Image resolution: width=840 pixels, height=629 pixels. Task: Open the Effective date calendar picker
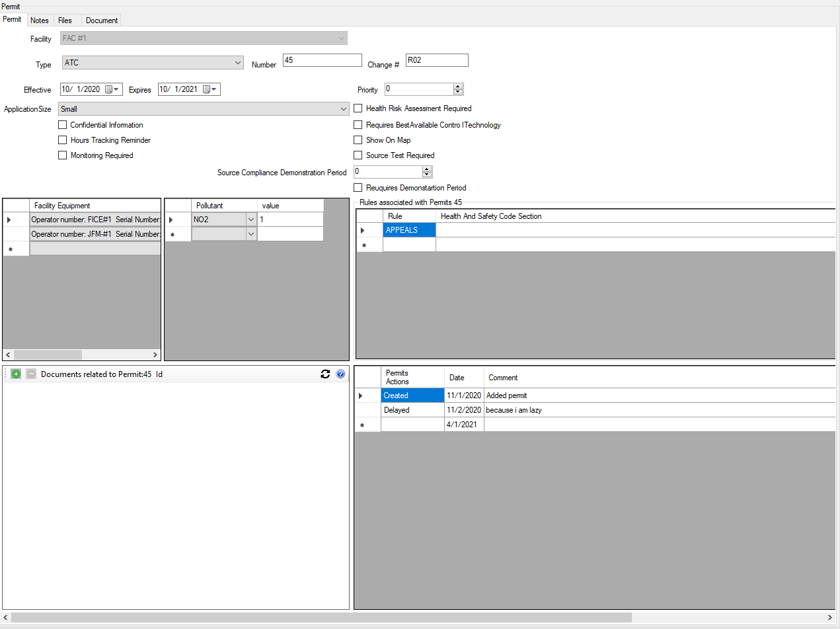point(112,90)
